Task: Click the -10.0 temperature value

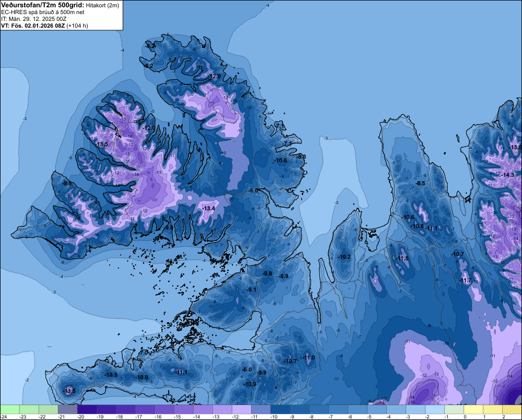Action: click(x=142, y=377)
